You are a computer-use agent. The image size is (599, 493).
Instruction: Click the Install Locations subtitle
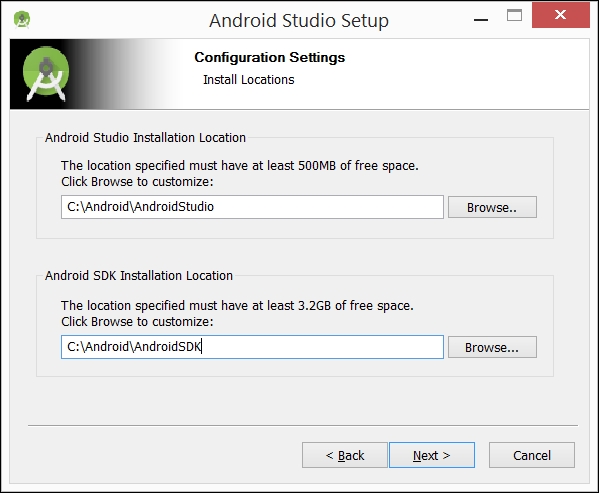(249, 79)
